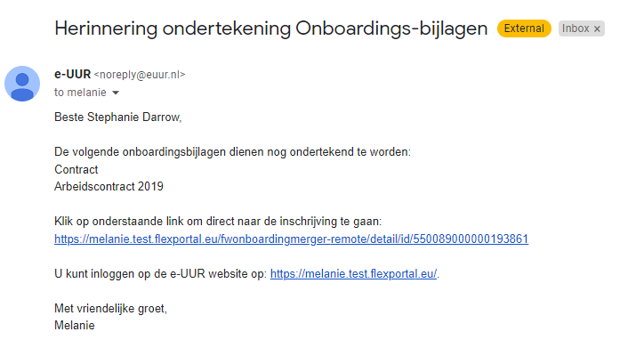
Task: Click the noreply@euur.nl sender address
Action: point(140,75)
